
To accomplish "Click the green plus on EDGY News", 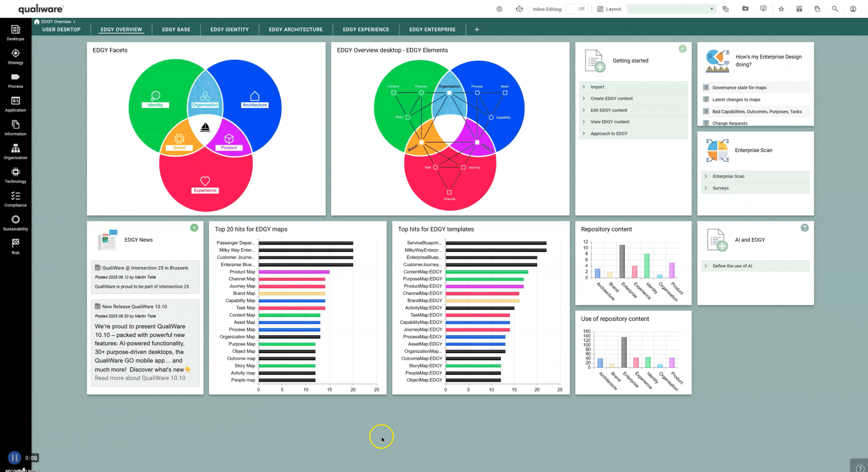I will point(194,228).
